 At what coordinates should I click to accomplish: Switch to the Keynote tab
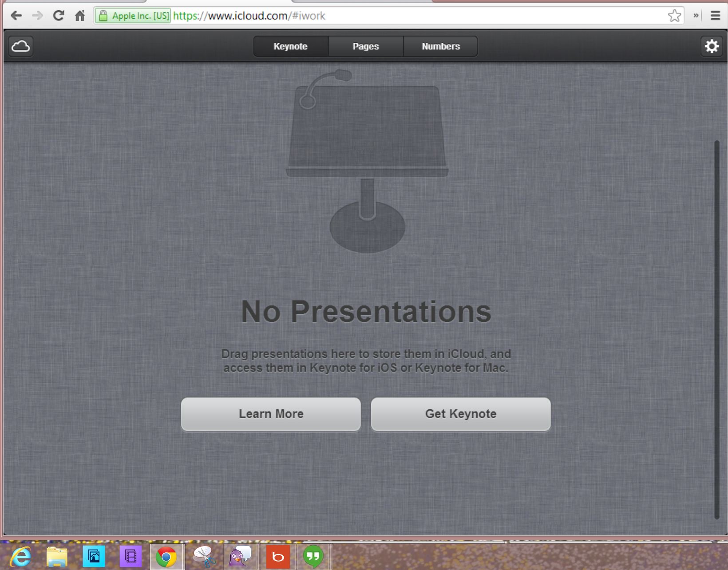coord(291,46)
